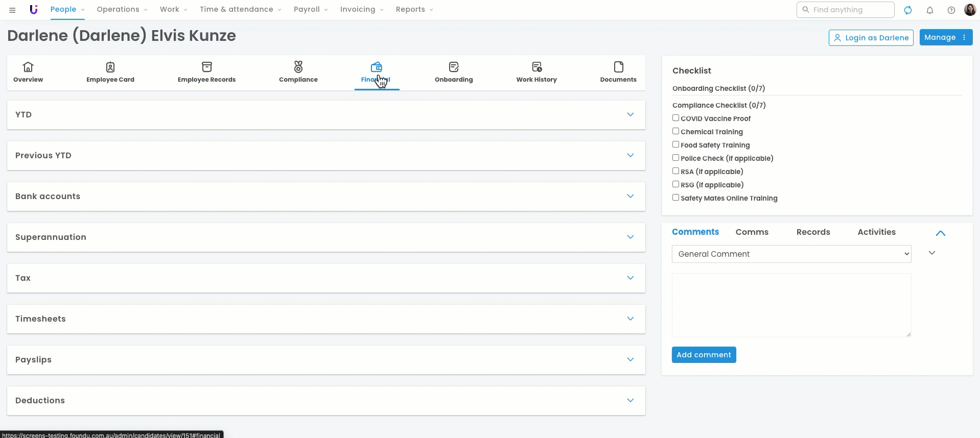
Task: Click the notifications bell icon
Action: pyautogui.click(x=930, y=10)
